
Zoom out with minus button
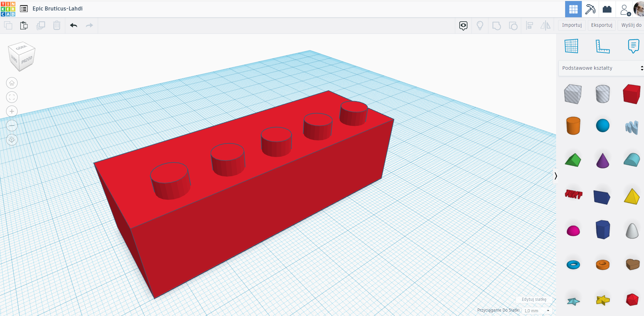point(12,126)
